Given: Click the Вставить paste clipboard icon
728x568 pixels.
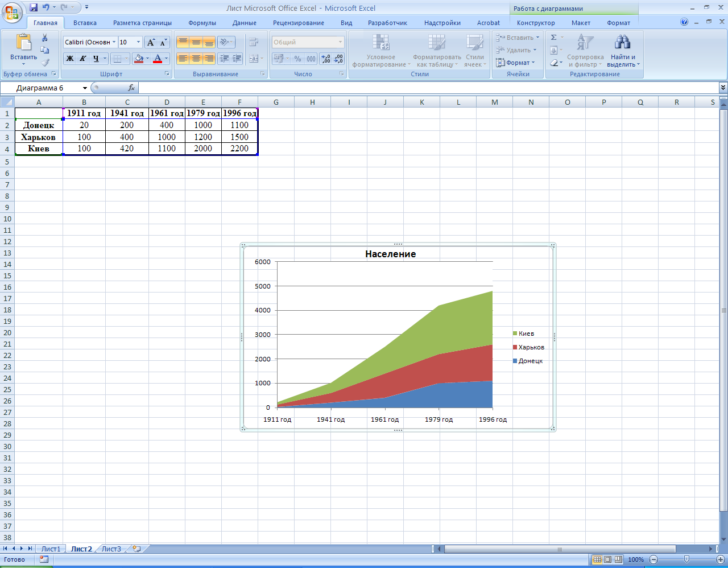Looking at the screenshot, I should click(24, 43).
